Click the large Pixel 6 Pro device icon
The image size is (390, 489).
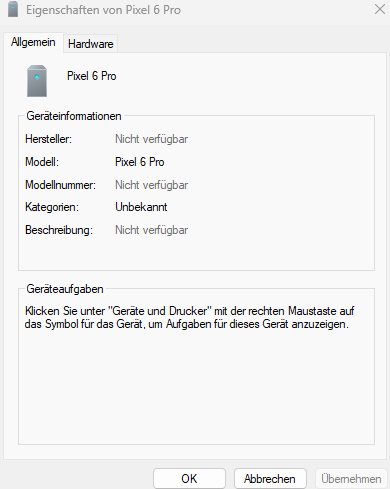coord(37,81)
